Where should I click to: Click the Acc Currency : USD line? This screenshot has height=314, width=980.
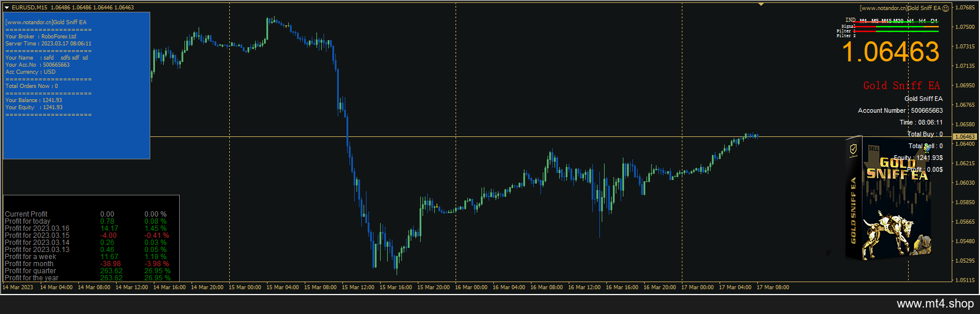point(31,72)
